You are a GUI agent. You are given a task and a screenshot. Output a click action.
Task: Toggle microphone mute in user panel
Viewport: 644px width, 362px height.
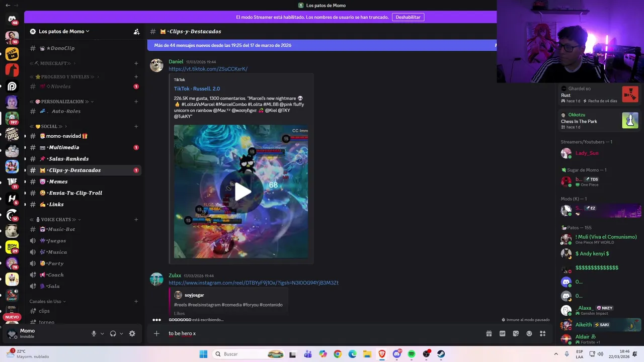94,333
